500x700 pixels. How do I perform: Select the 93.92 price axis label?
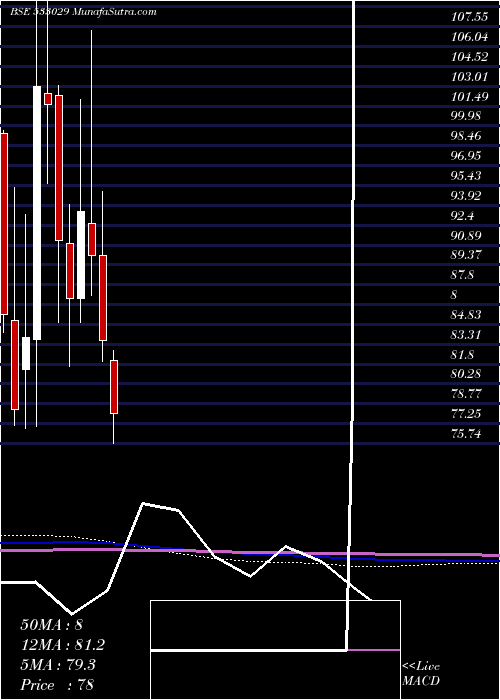click(x=466, y=196)
